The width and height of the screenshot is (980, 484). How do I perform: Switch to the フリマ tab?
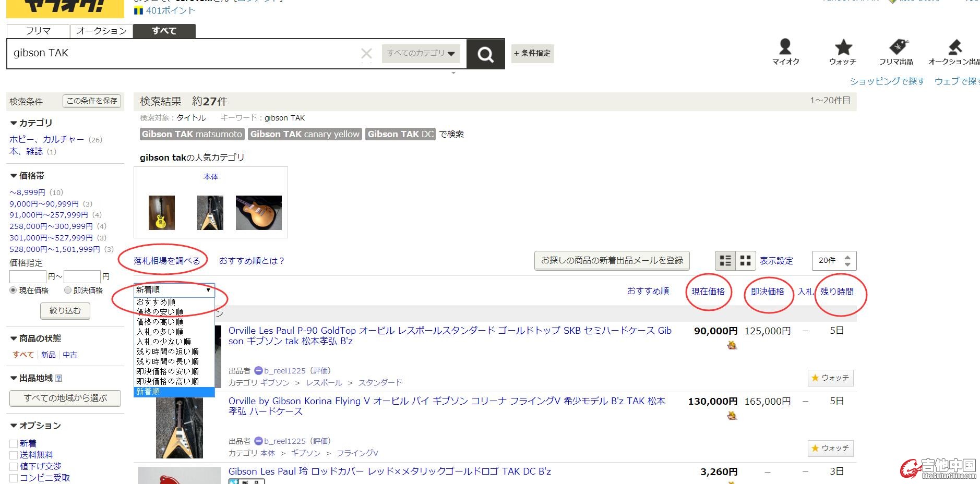click(x=38, y=31)
